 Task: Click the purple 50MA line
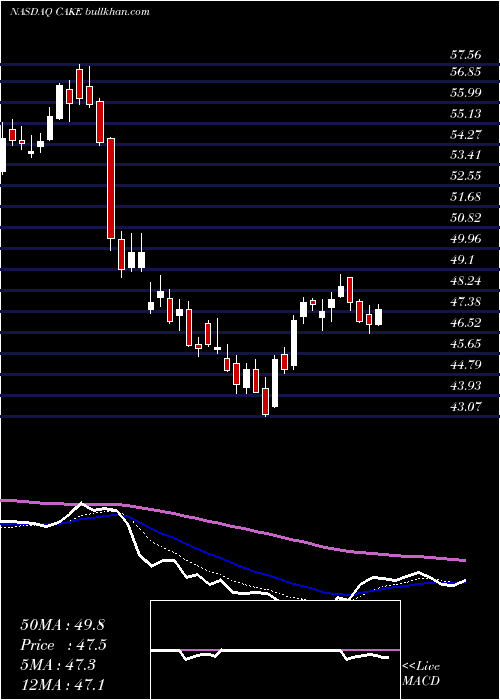pos(232,525)
